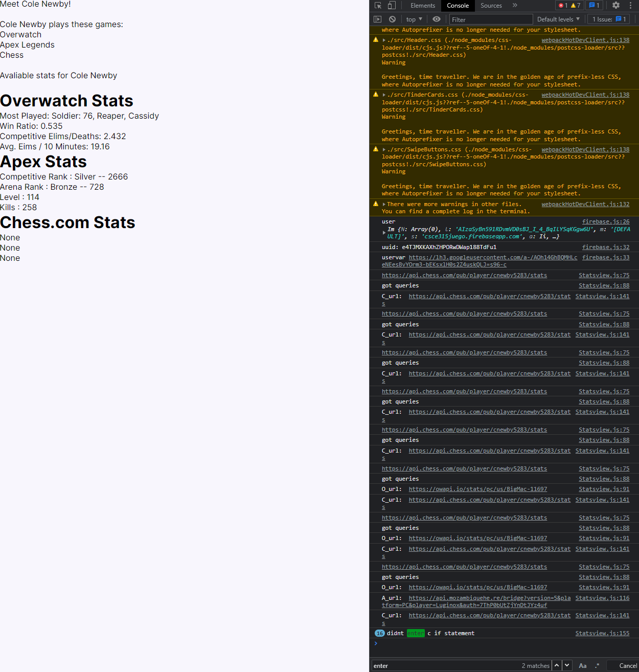This screenshot has width=639, height=672.
Task: Click the 'Overwatch Stats' heading
Action: 66,101
